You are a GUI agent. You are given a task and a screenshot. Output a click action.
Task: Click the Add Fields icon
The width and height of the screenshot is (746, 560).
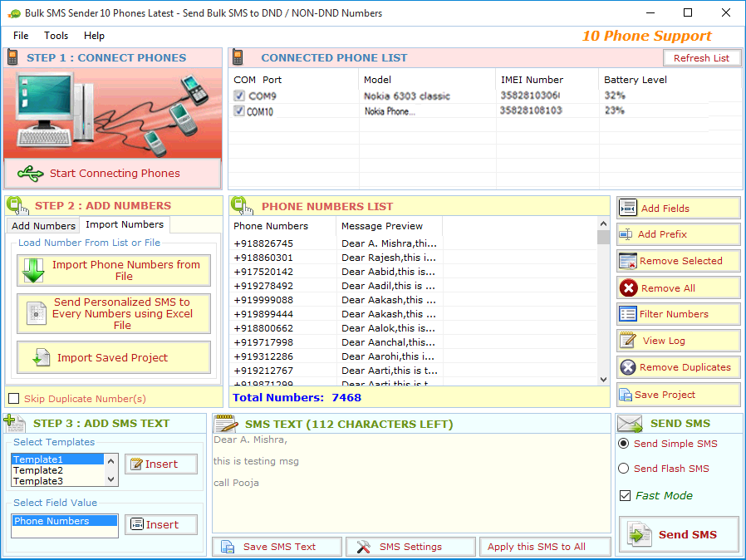(x=628, y=208)
